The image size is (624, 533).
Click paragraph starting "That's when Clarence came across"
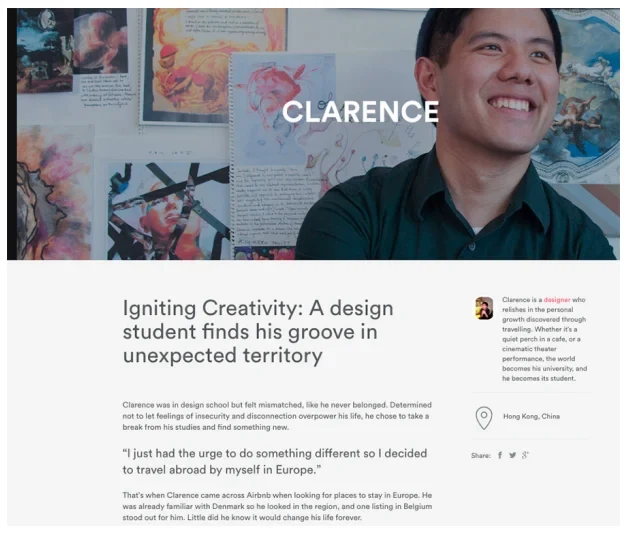tap(277, 506)
